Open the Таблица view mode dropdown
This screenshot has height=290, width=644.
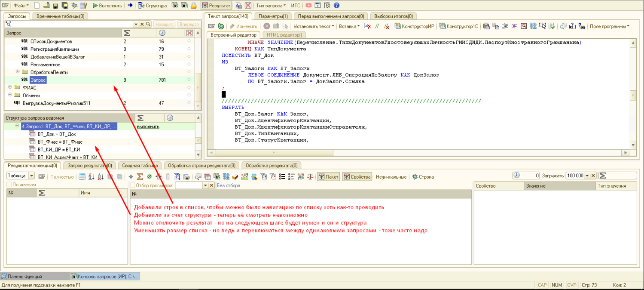[x=31, y=176]
